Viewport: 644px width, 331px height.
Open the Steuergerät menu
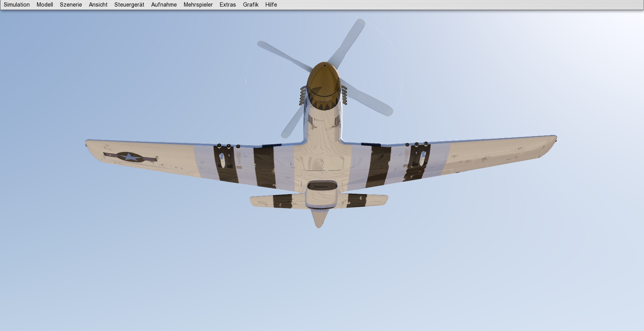(129, 5)
